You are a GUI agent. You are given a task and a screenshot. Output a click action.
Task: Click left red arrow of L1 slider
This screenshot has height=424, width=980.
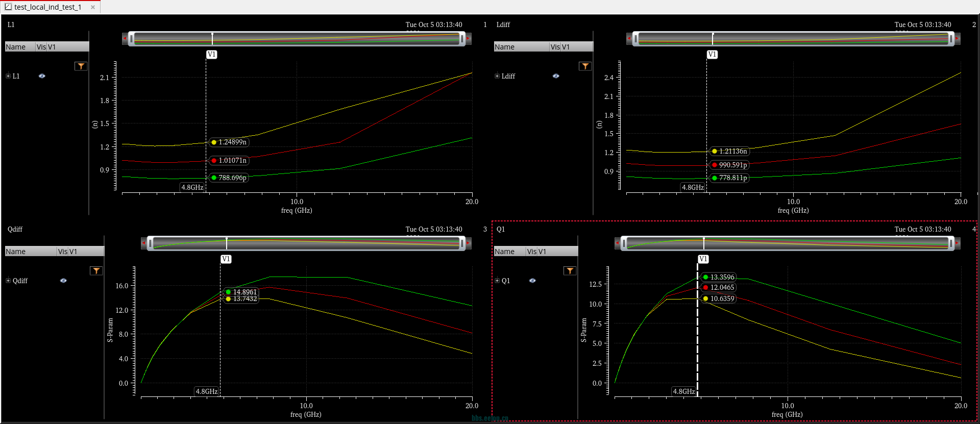pos(125,38)
